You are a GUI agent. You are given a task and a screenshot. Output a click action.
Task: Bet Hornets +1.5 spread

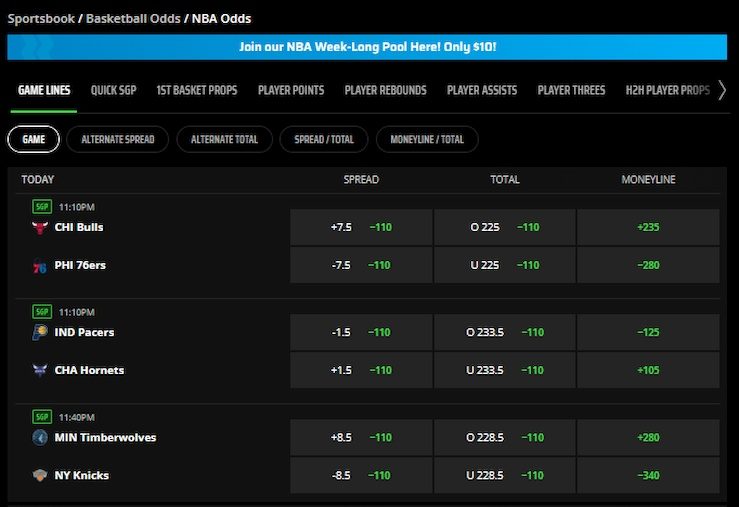361,370
